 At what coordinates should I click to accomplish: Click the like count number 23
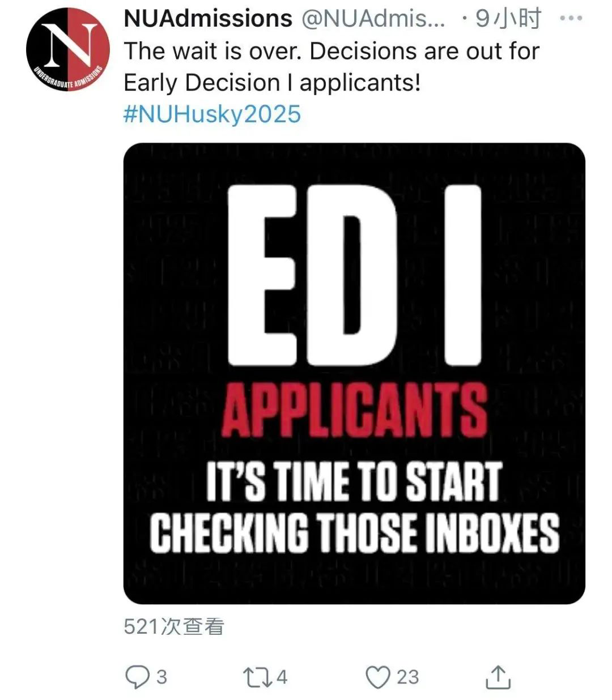(x=407, y=677)
